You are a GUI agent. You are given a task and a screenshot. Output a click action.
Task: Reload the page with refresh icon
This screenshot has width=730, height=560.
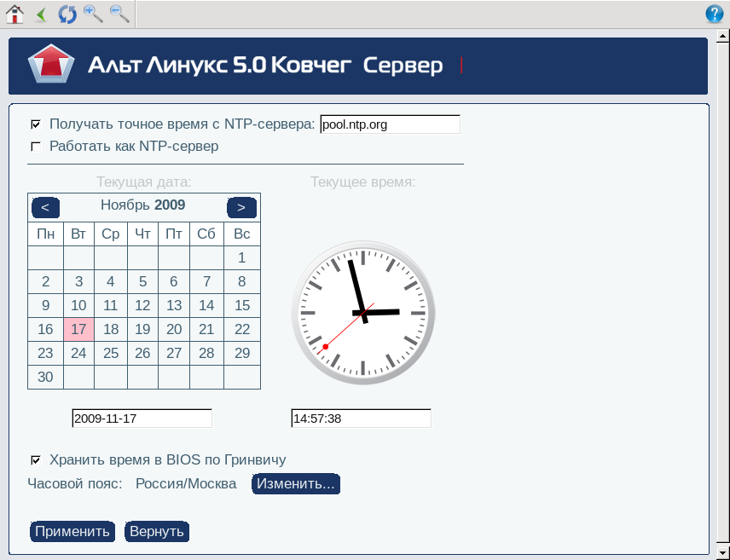pos(67,14)
